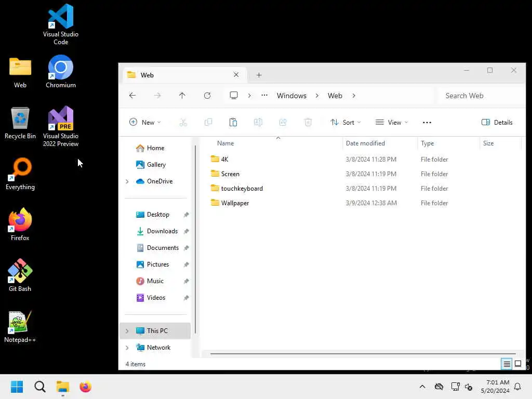Screen dimensions: 532x399
Task: Expand the OneDrive tree node
Action: pos(127,181)
